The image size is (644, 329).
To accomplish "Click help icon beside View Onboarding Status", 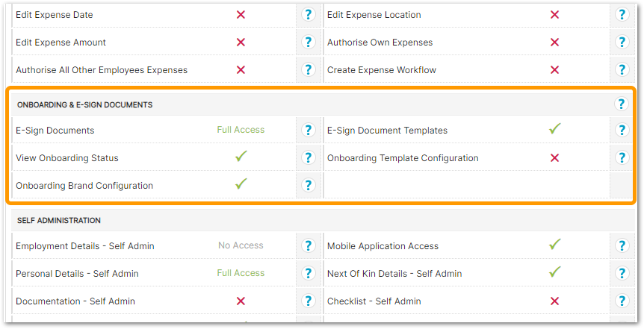I will (308, 158).
